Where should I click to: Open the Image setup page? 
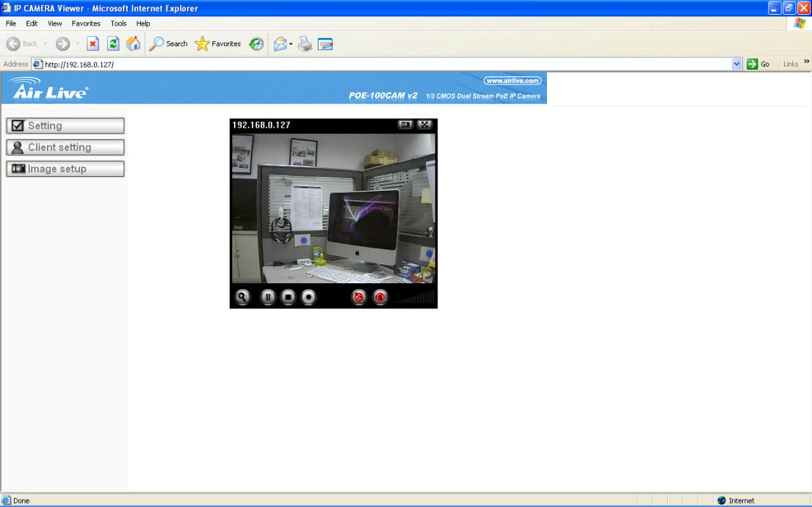(x=65, y=169)
